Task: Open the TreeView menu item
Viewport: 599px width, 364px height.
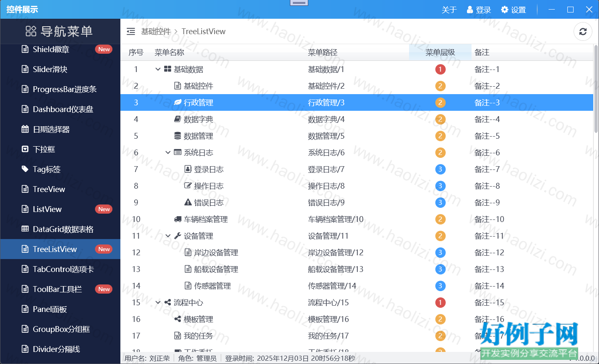Action: coord(60,189)
